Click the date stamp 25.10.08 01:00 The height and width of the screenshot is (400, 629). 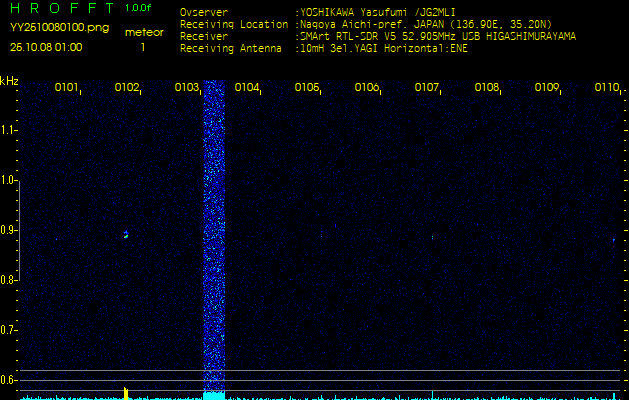(46, 47)
